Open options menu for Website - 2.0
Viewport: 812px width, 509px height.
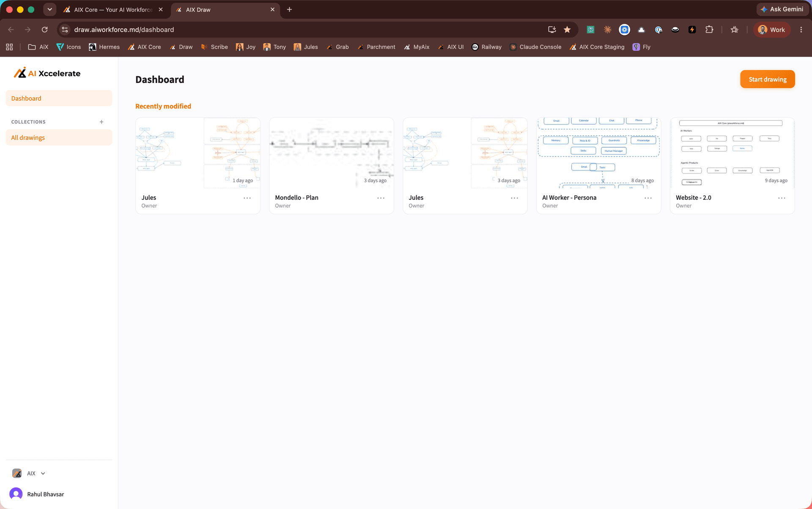782,198
